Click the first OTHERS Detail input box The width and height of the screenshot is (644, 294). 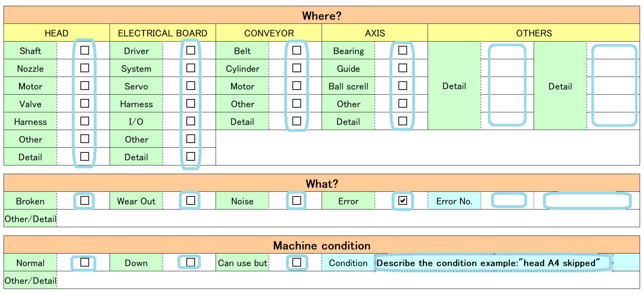pos(507,85)
